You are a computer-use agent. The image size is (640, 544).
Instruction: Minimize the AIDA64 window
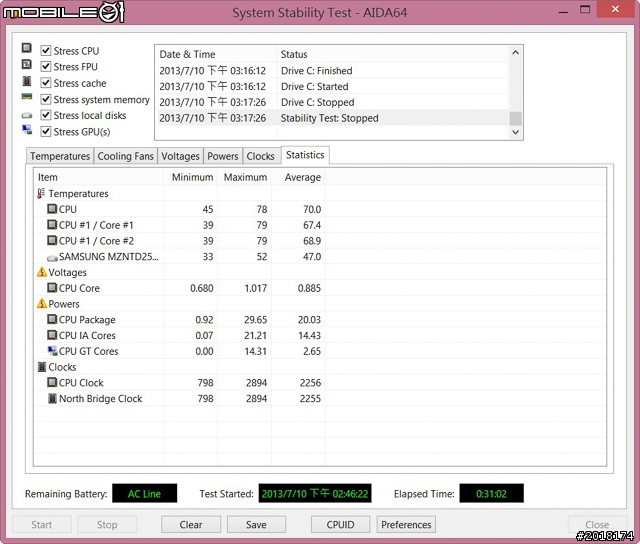pyautogui.click(x=563, y=11)
